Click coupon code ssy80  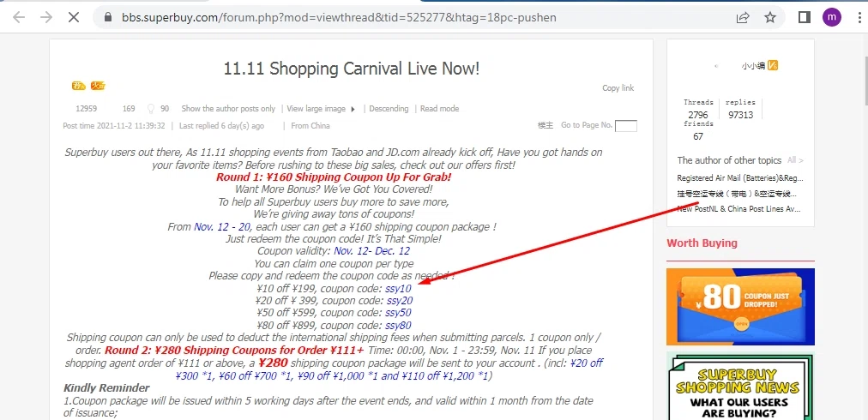click(x=399, y=326)
